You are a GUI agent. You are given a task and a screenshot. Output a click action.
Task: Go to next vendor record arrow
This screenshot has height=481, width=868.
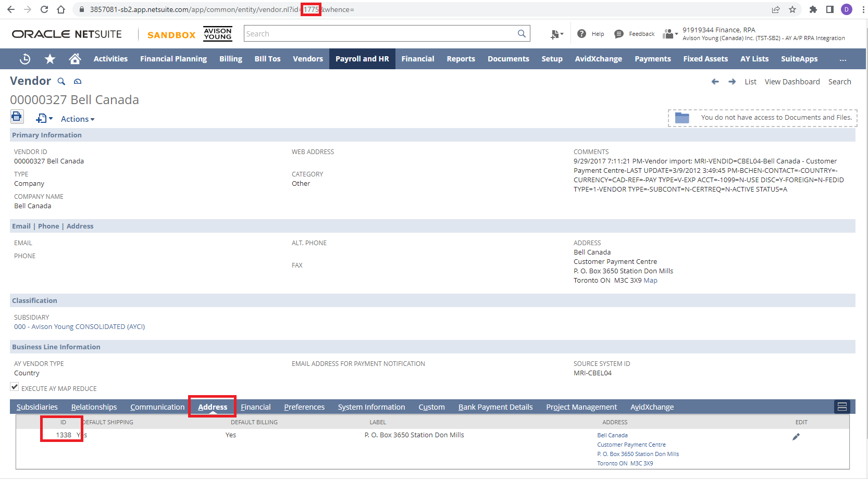[732, 82]
